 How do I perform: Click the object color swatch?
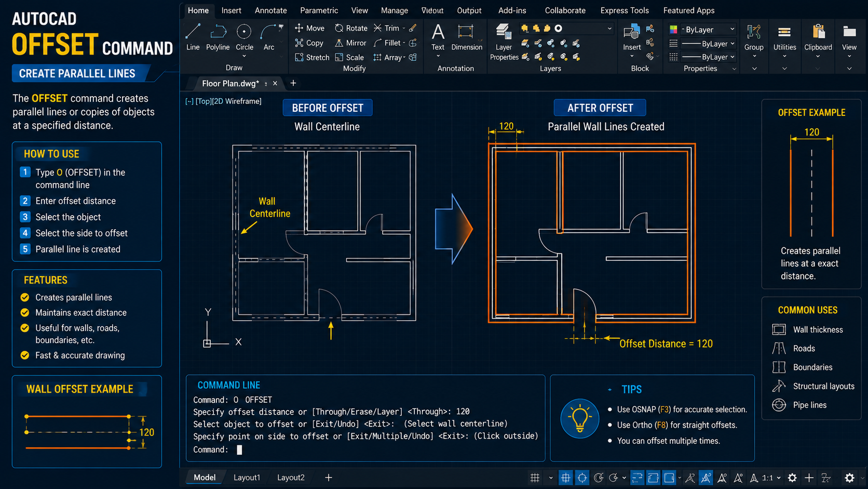tap(673, 30)
